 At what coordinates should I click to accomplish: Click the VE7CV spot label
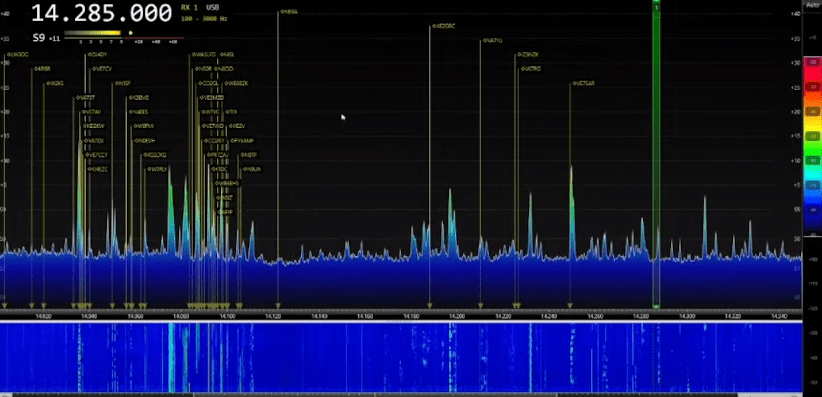(102, 69)
